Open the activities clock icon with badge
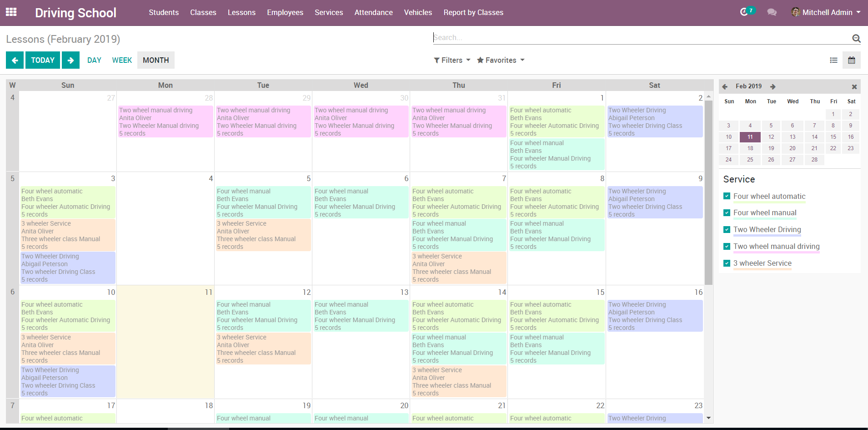The width and height of the screenshot is (868, 430). pos(744,12)
